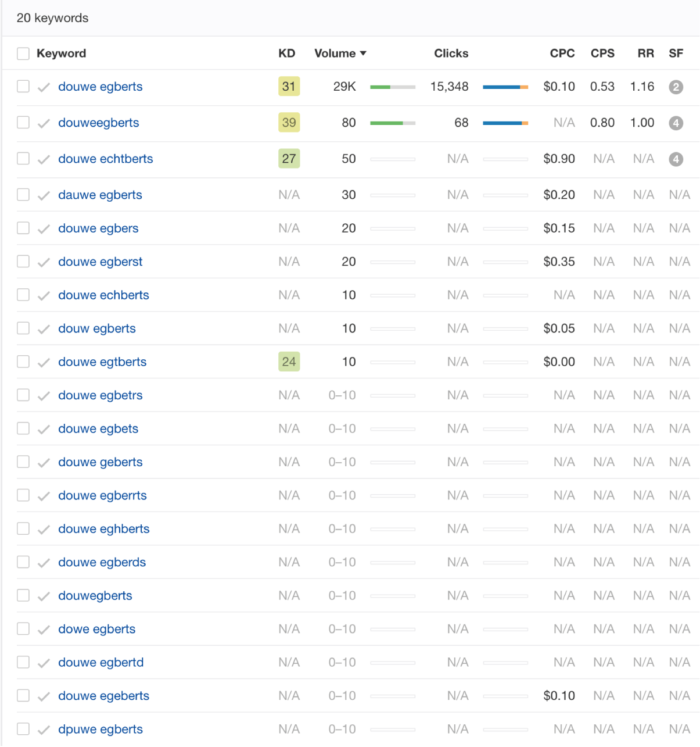Image resolution: width=700 pixels, height=747 pixels.
Task: Click the clicks distribution bar for douwe egberts
Action: 505,87
